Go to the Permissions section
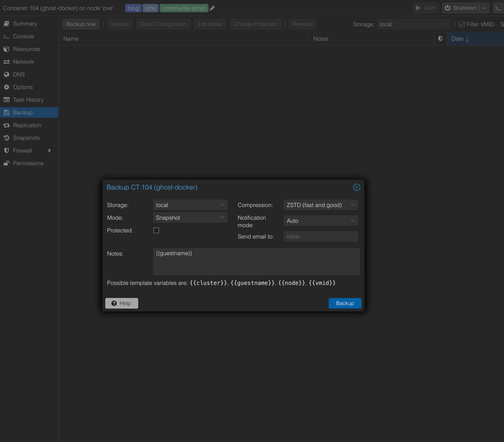Viewport: 504px width, 442px height. click(x=28, y=163)
